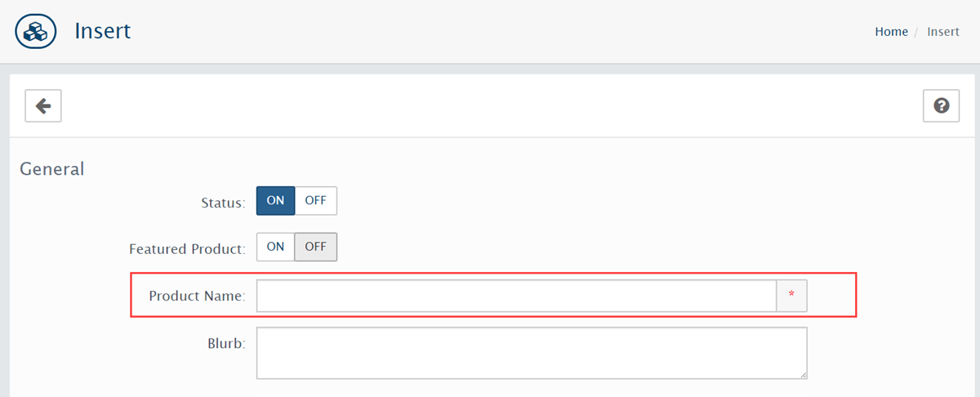The width and height of the screenshot is (980, 397).
Task: Click the Product Name label
Action: [197, 296]
